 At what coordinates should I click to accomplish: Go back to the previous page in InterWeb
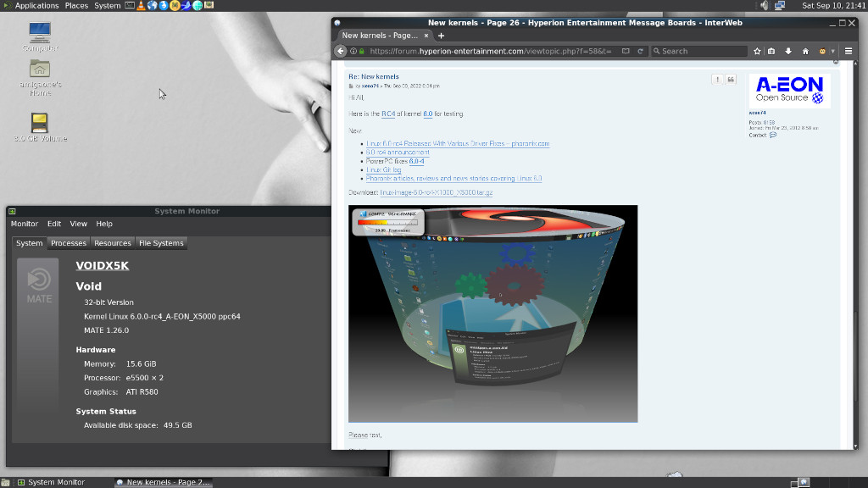point(341,51)
